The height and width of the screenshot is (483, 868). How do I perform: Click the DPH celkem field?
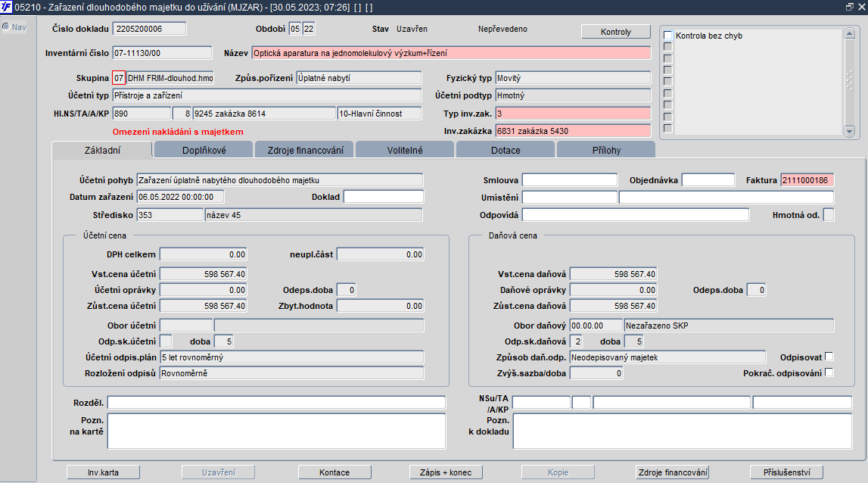[x=203, y=254]
